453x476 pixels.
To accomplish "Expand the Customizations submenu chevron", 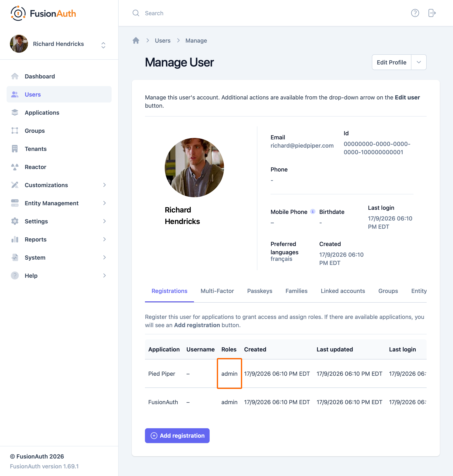I will (104, 185).
